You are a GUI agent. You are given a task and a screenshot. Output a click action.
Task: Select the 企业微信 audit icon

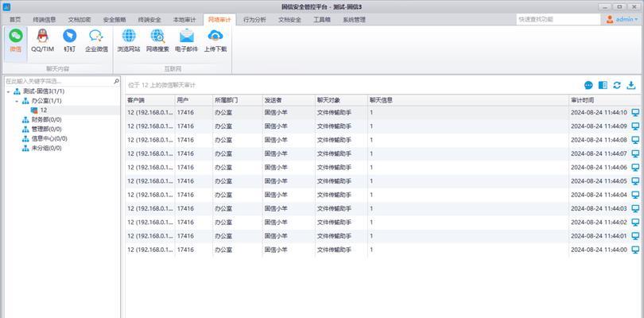[96, 36]
